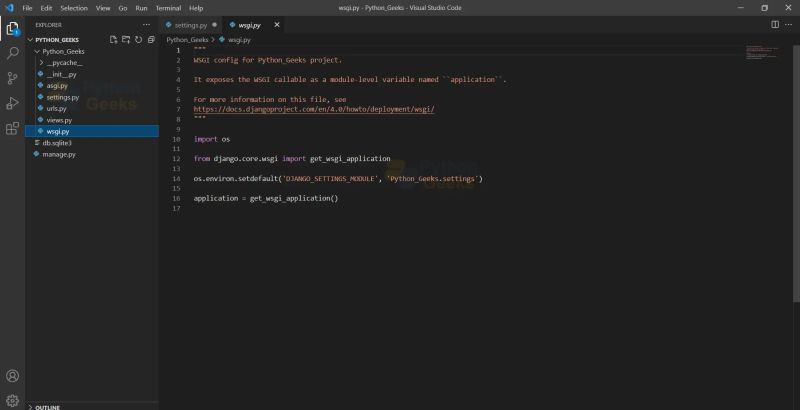Open Explorer's Views and More Actions ellipsis
This screenshot has width=800, height=410.
[146, 24]
